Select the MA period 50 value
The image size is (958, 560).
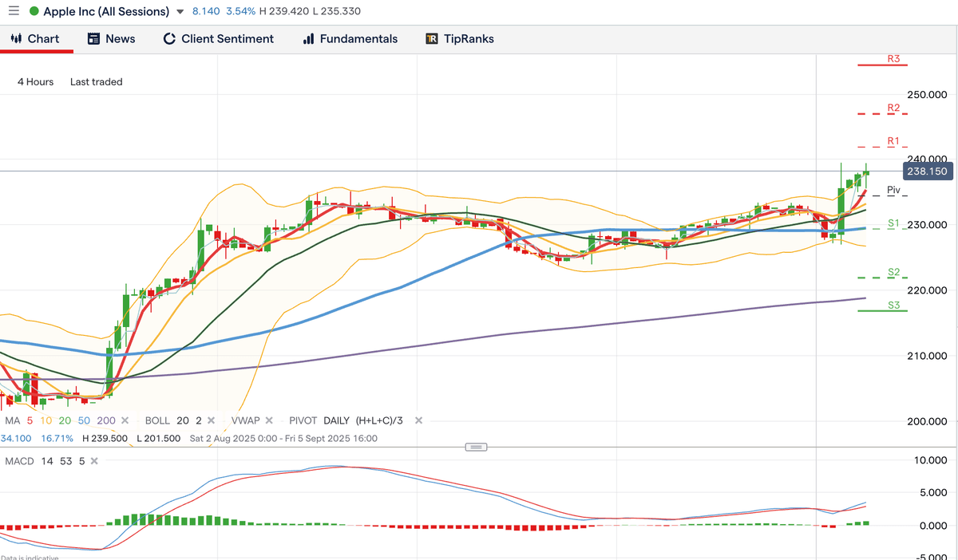[83, 420]
